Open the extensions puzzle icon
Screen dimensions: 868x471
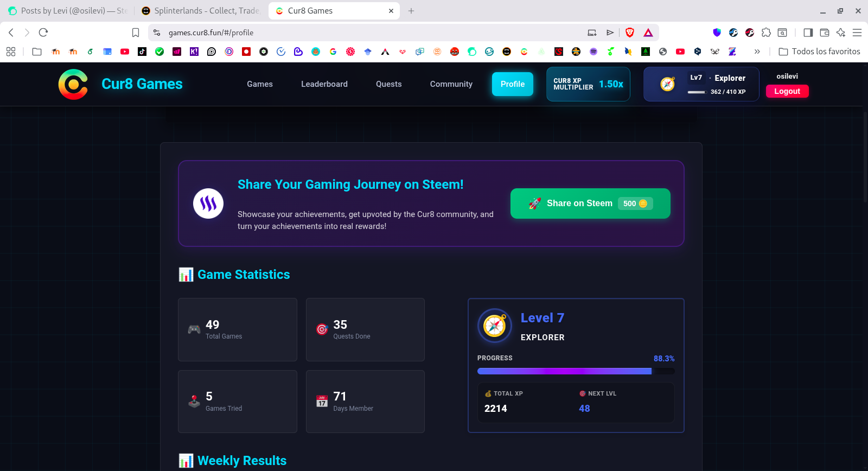point(766,33)
